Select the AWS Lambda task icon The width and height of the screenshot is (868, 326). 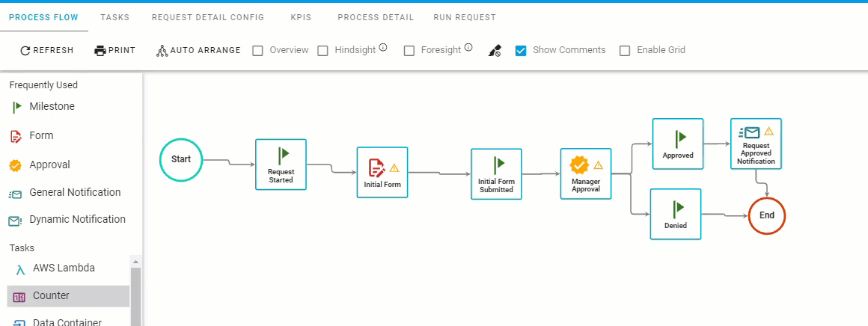pos(19,268)
